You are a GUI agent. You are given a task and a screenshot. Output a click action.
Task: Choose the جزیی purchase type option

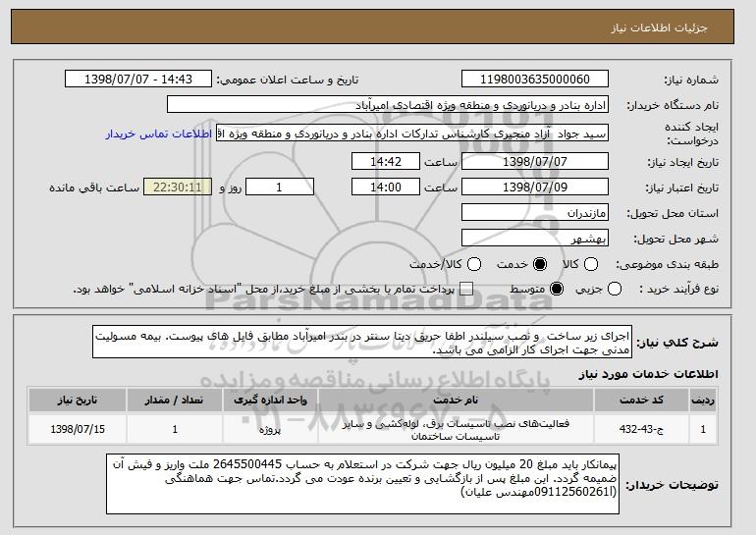(x=615, y=289)
